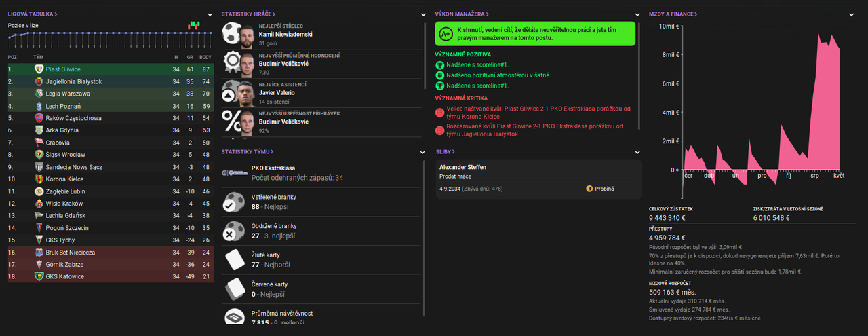Open Piast Gliwice club badge

[x=39, y=69]
